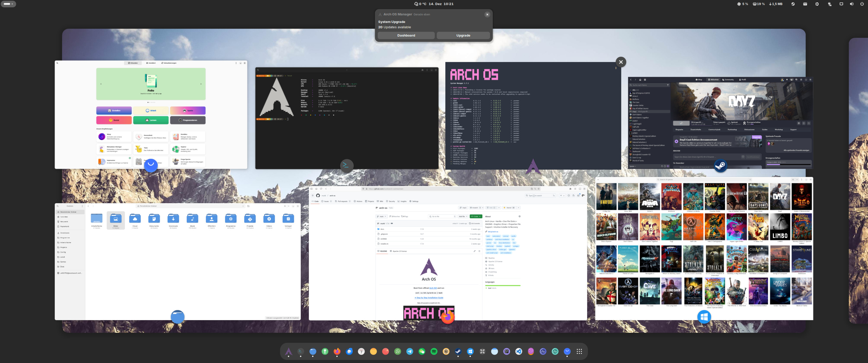Click the filter icon in Steam search

tap(668, 85)
